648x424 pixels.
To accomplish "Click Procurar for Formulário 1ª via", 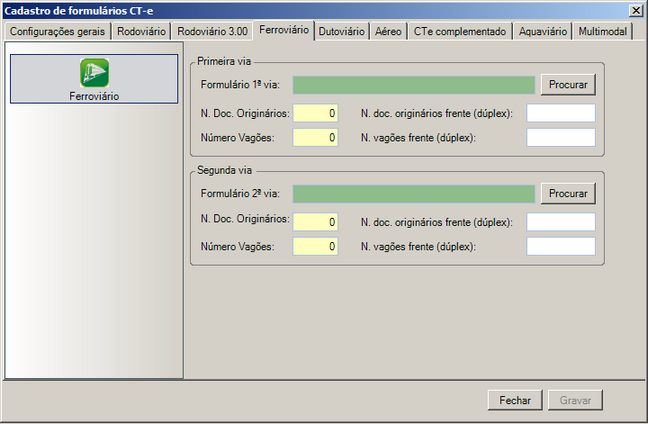I will coord(569,84).
